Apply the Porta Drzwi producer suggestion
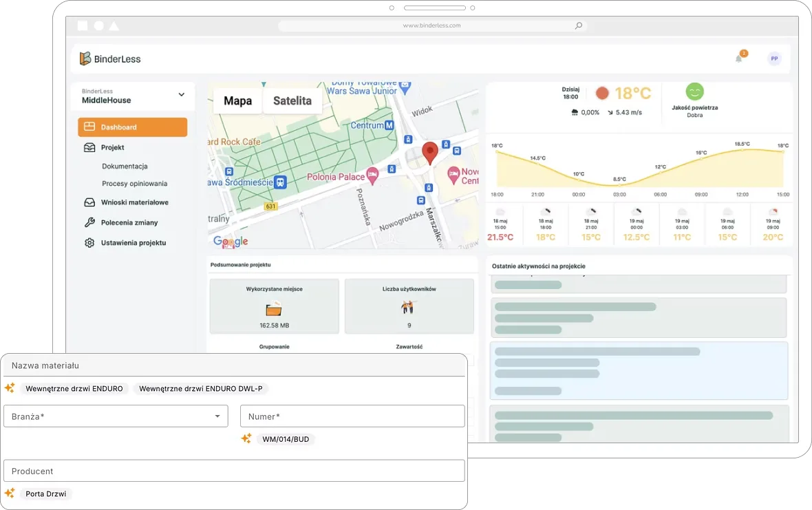The width and height of the screenshot is (812, 510). [x=46, y=493]
